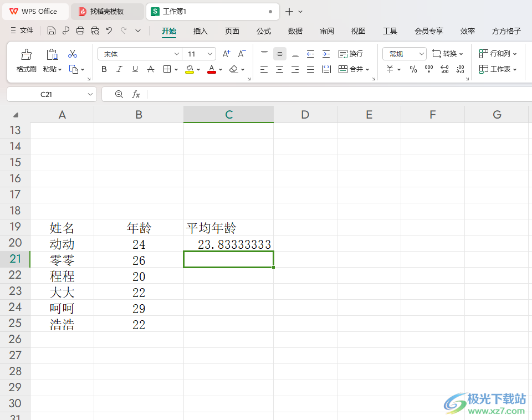Click in the formula bar input

339,94
